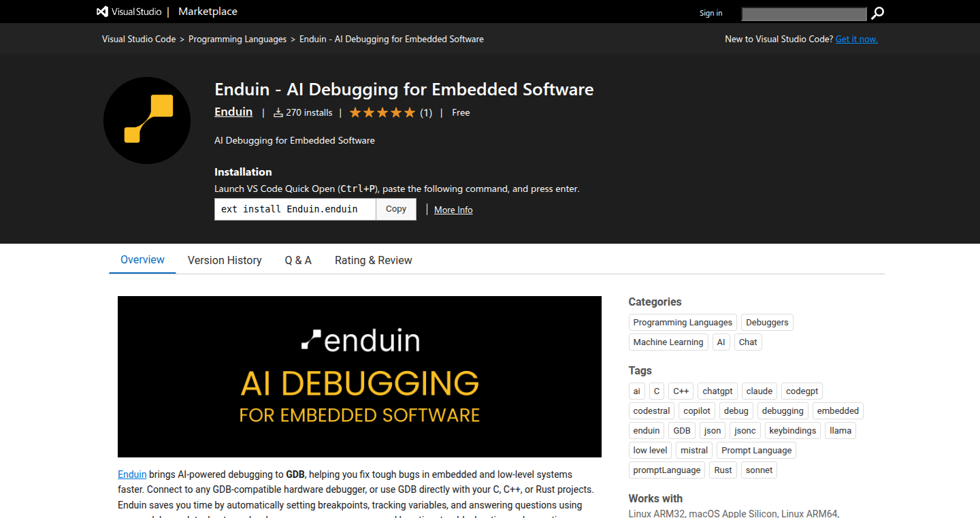Click the 'debug' tag

(x=736, y=411)
